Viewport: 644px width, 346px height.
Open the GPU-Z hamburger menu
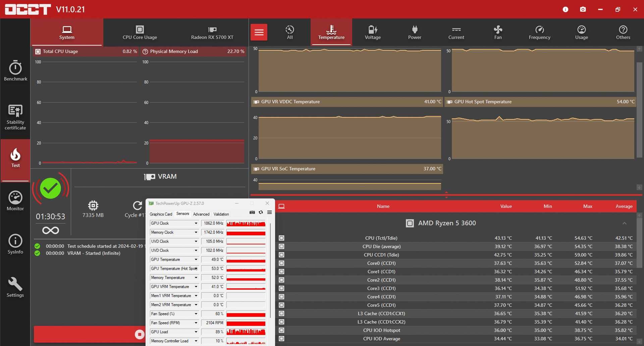269,212
